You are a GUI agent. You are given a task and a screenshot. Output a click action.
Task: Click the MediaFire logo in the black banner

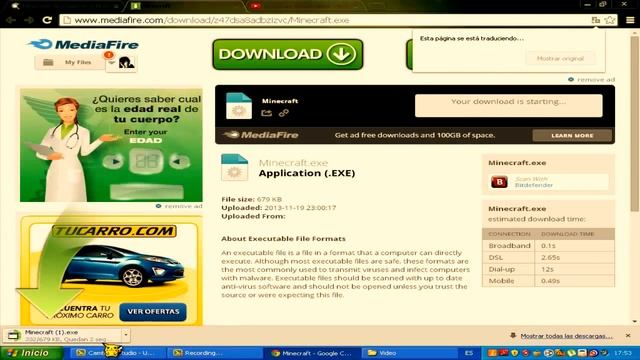261,135
